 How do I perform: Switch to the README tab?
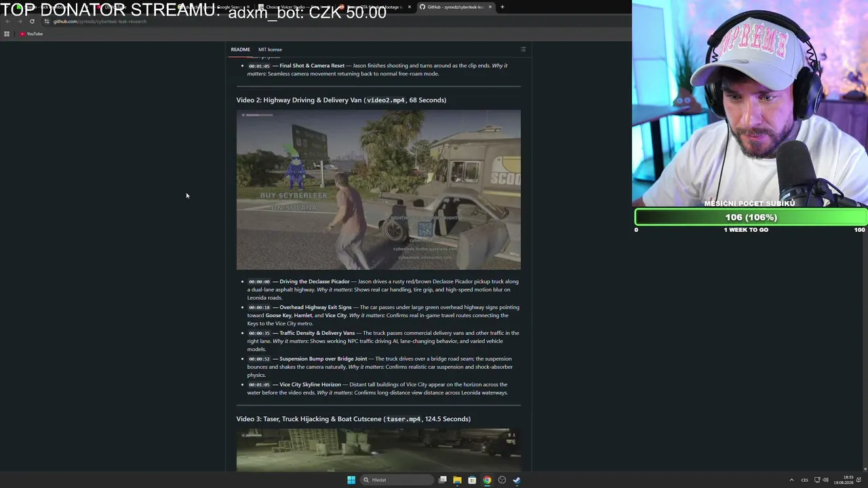[x=240, y=49]
